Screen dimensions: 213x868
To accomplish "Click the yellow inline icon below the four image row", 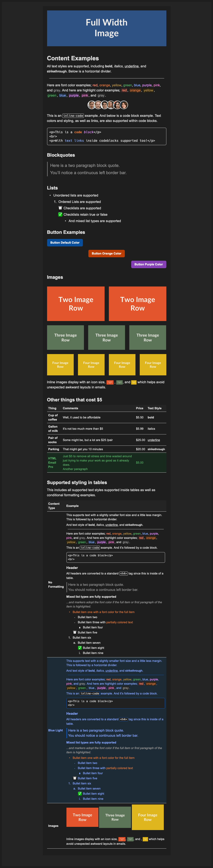I will coord(134,382).
